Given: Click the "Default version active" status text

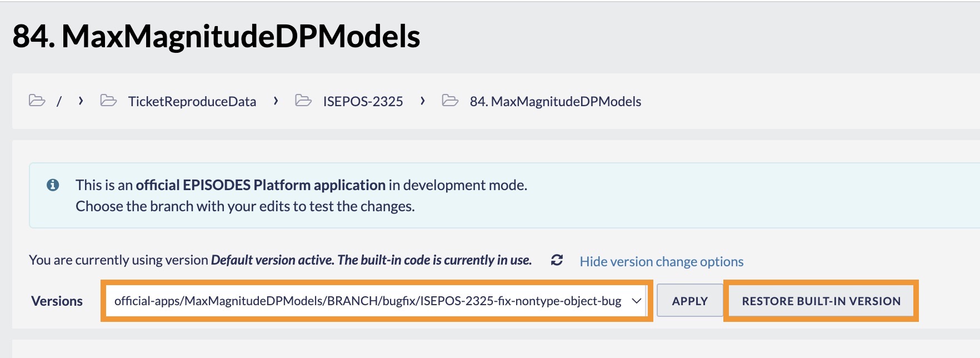Looking at the screenshot, I should [371, 260].
